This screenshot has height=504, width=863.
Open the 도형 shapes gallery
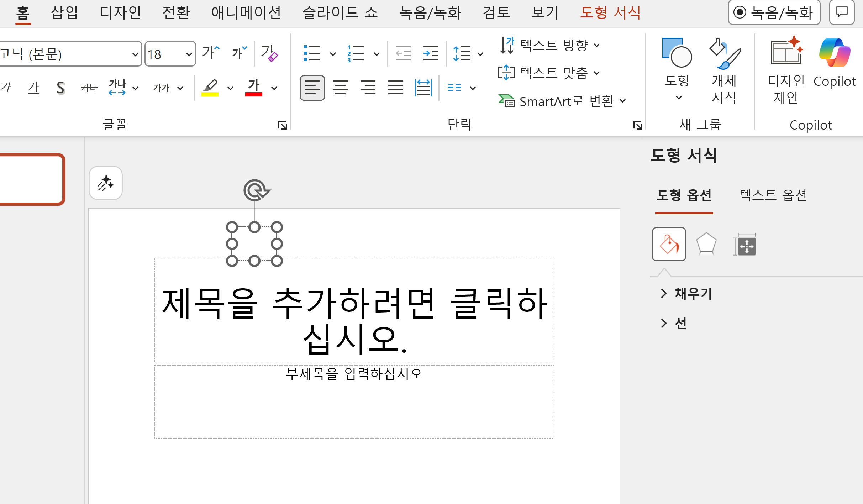click(677, 69)
